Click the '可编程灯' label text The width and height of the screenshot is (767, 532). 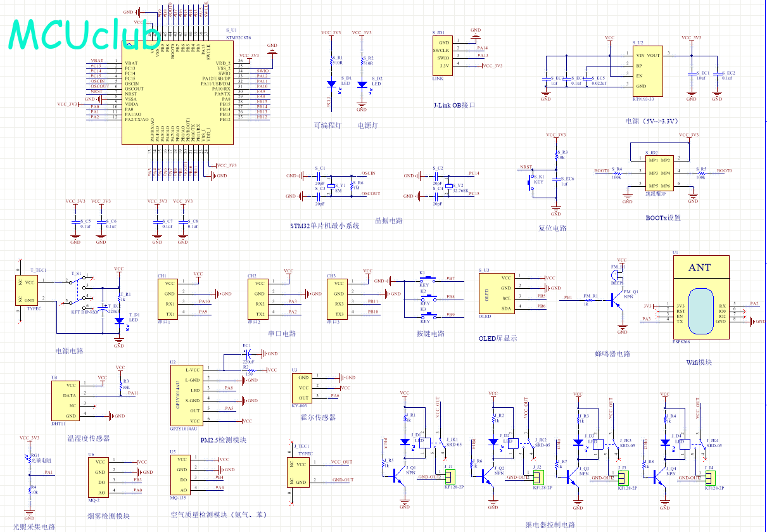[x=327, y=126]
